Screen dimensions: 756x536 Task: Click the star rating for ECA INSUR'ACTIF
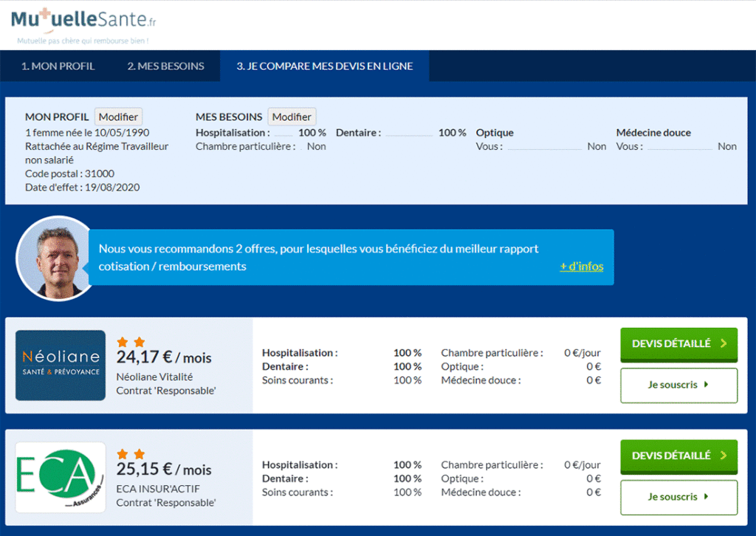coord(131,454)
